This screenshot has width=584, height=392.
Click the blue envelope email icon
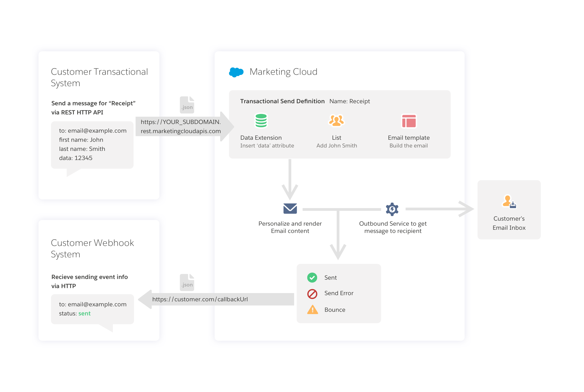click(x=290, y=209)
